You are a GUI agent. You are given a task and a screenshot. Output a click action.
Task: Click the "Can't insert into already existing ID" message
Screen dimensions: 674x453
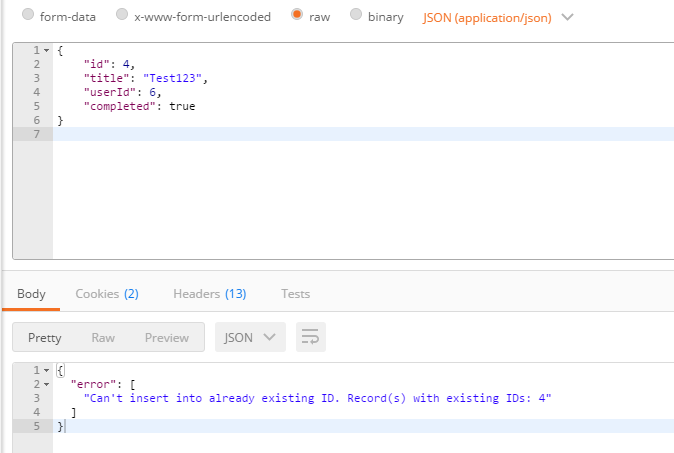click(318, 398)
